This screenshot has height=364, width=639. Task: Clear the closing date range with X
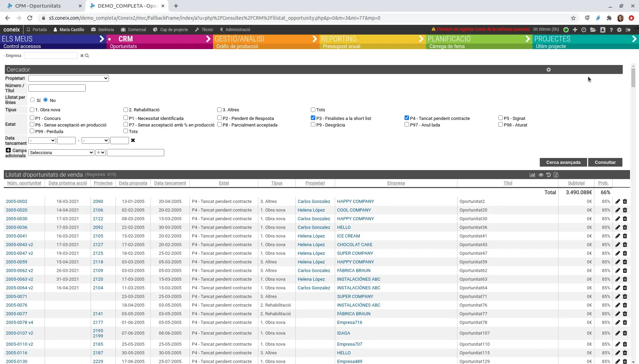coord(133,140)
